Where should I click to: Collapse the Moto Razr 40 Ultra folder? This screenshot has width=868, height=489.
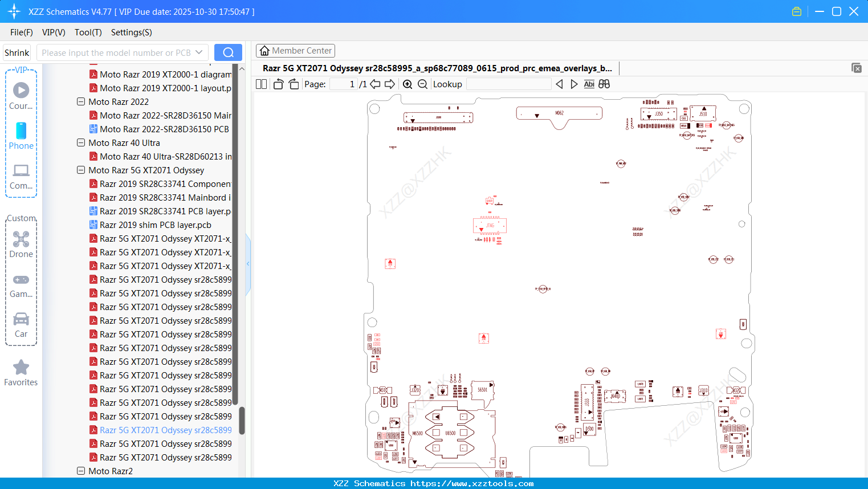[81, 143]
